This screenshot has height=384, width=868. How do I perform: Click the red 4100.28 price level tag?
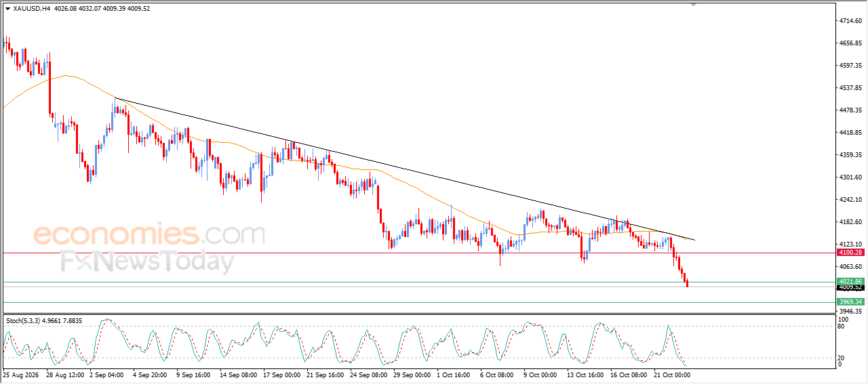[850, 253]
